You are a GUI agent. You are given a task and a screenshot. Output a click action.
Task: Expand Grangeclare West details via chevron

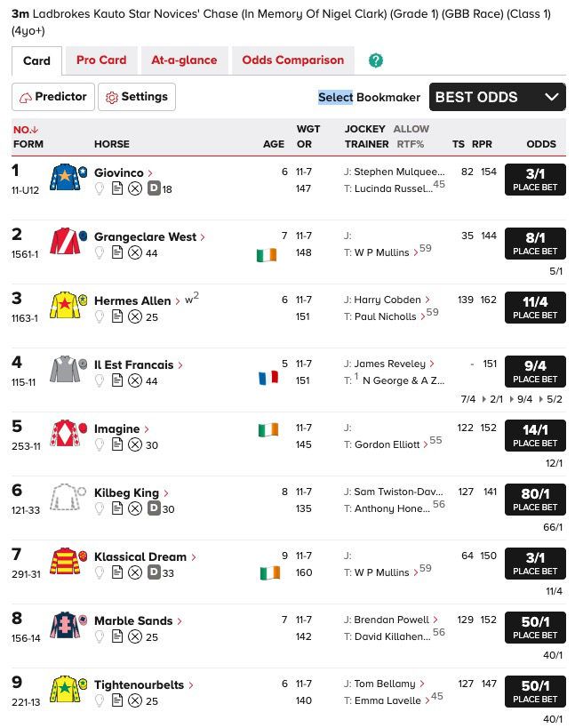coord(204,237)
